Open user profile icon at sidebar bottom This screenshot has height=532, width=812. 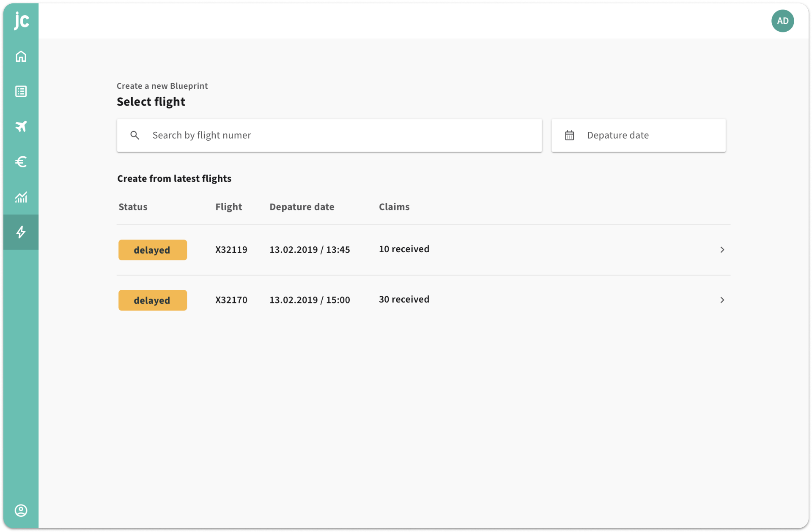(x=21, y=510)
